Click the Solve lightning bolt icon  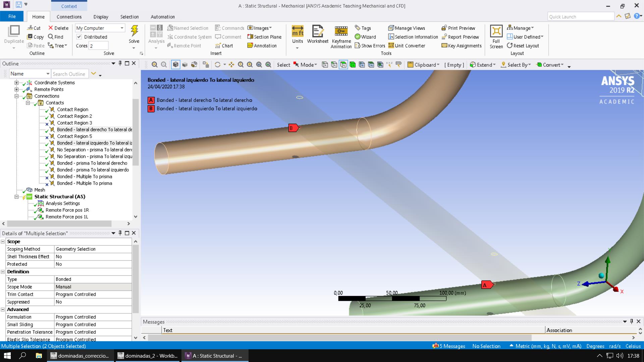tap(134, 31)
